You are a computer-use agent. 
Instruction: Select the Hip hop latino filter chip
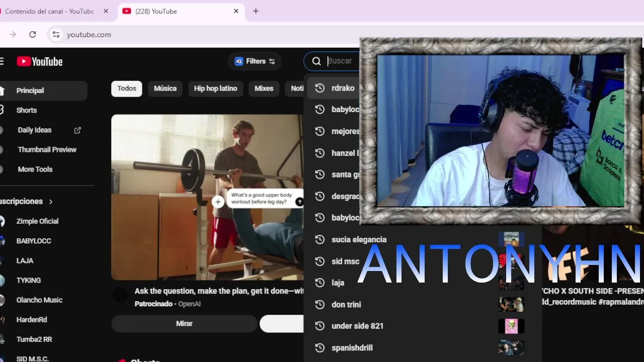coord(215,88)
